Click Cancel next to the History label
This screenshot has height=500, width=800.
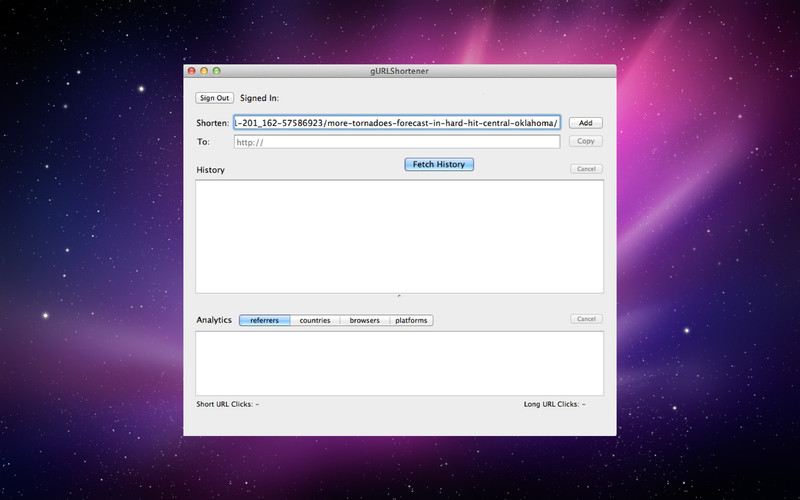point(586,169)
